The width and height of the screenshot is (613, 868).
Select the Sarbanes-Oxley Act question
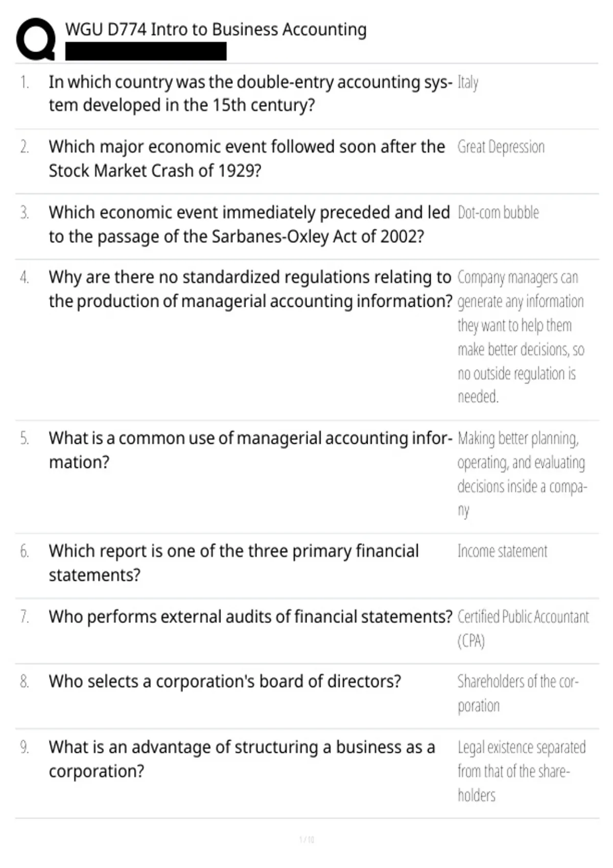[249, 224]
